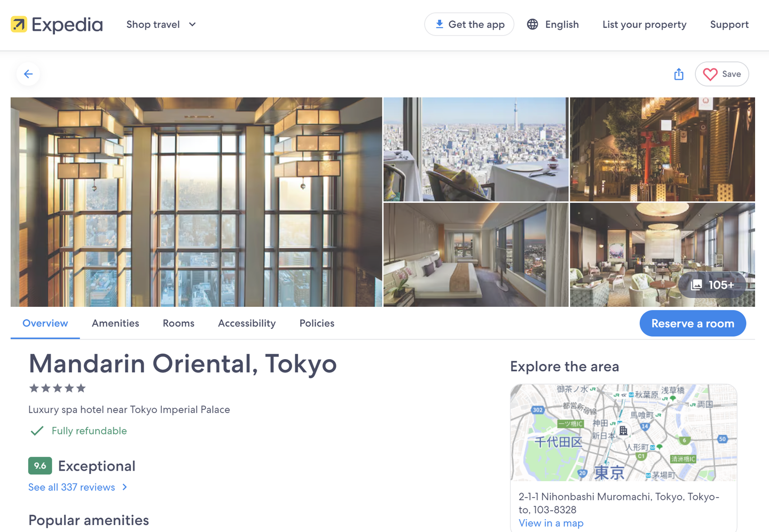Open the View in a map link
The image size is (769, 532).
551,523
